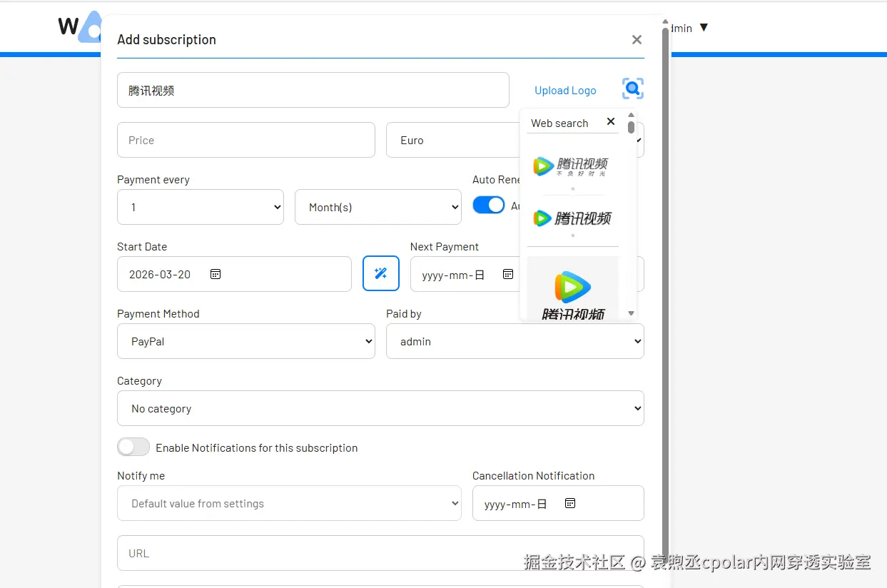887x588 pixels.
Task: Close the Web search results panel
Action: coord(611,122)
